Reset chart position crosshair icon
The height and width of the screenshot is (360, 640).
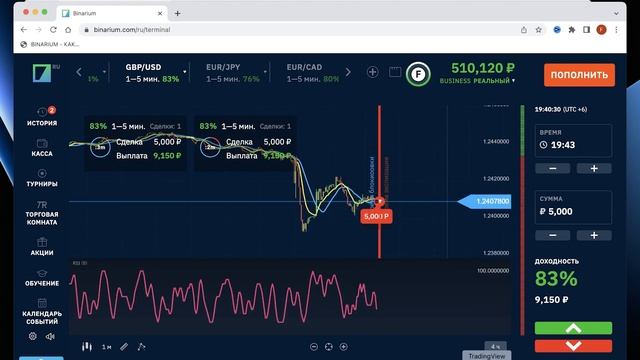tap(329, 347)
